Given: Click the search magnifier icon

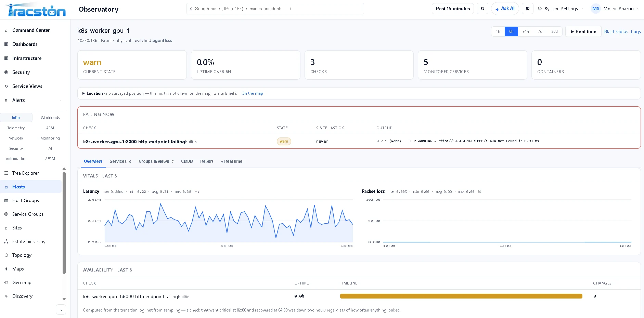Looking at the screenshot, I should 191,9.
